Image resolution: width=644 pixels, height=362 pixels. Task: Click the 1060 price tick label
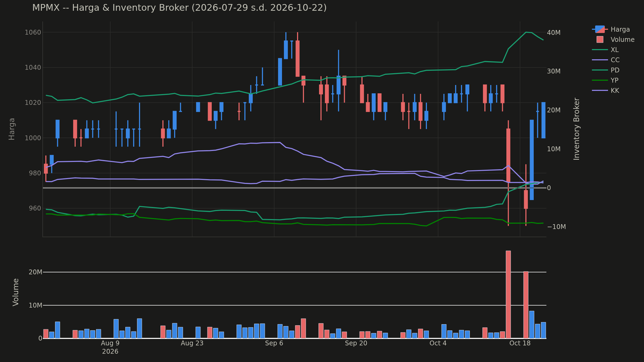click(33, 32)
